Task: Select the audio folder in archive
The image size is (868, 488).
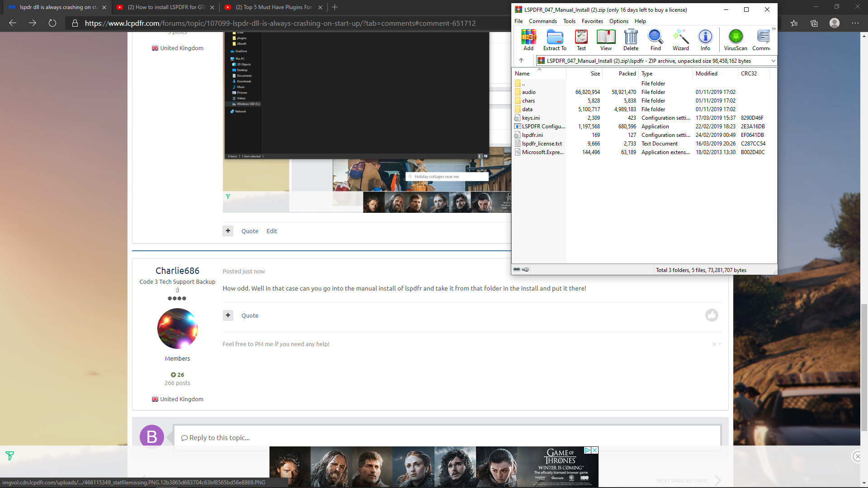Action: pos(528,92)
